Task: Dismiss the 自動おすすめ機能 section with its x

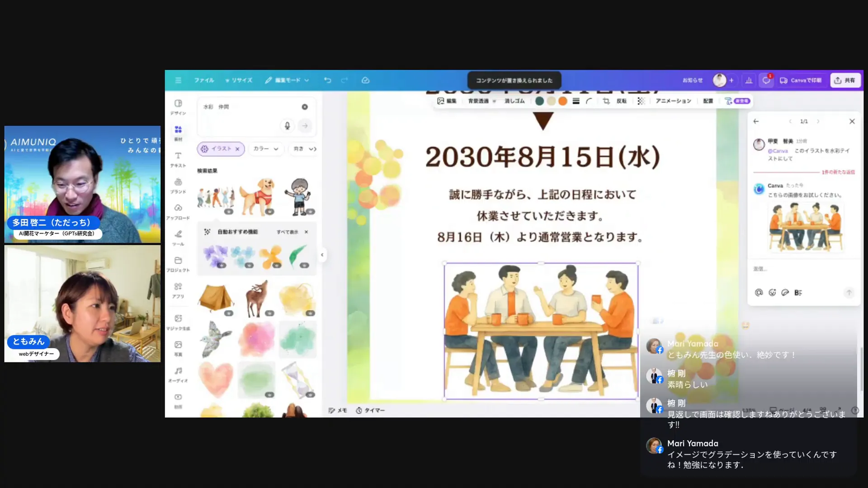Action: 307,231
